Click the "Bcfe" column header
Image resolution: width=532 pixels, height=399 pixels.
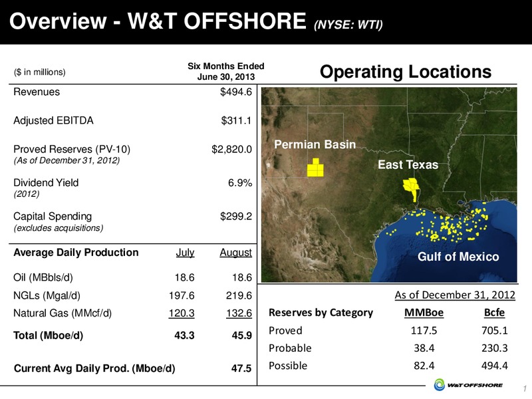pos(494,313)
